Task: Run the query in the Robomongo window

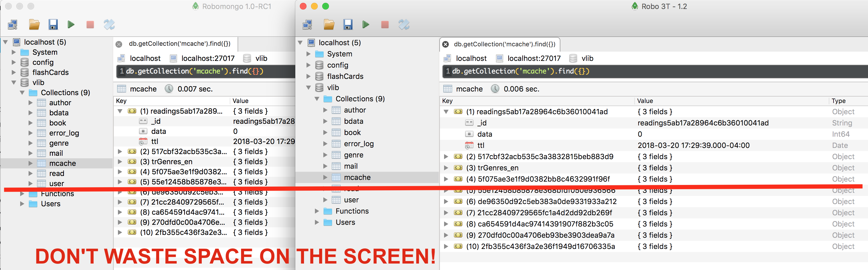Action: click(71, 24)
